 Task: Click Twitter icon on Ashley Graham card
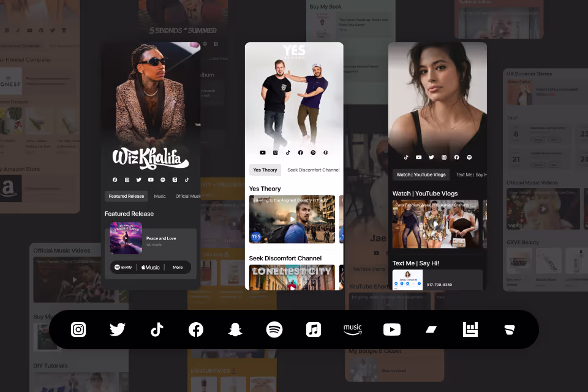click(431, 157)
